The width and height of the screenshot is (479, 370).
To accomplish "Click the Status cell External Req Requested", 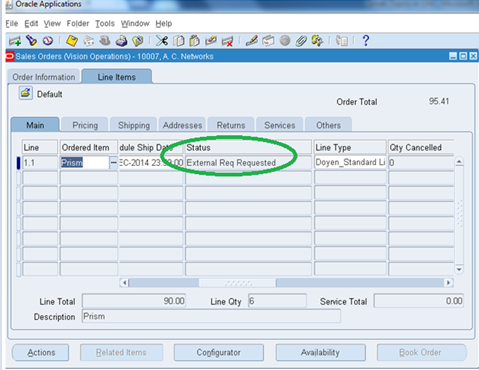I will click(x=248, y=163).
